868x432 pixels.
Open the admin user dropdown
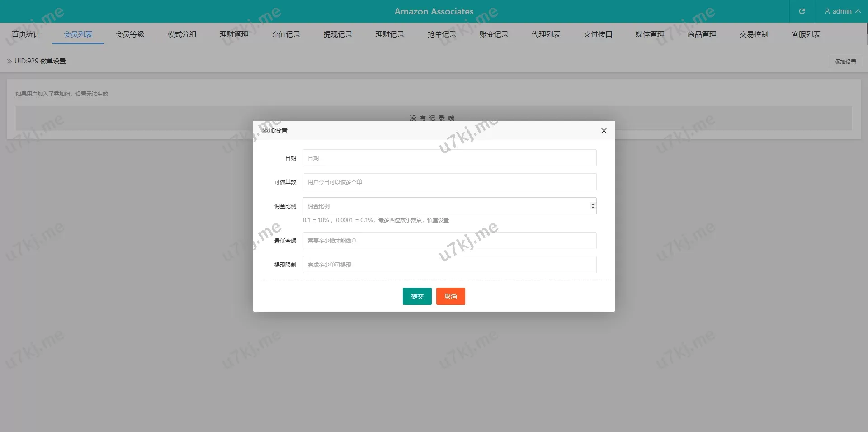842,11
